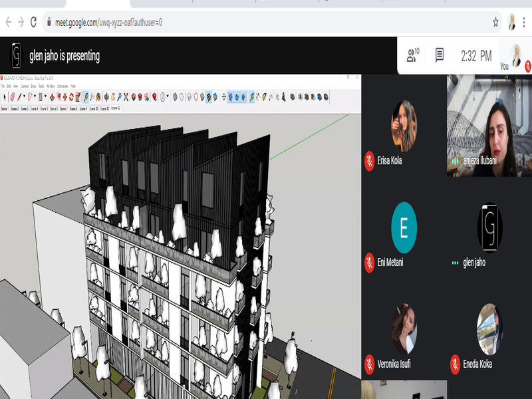Reload the Google Meet page
Viewport: 532px width, 399px height.
click(x=35, y=22)
